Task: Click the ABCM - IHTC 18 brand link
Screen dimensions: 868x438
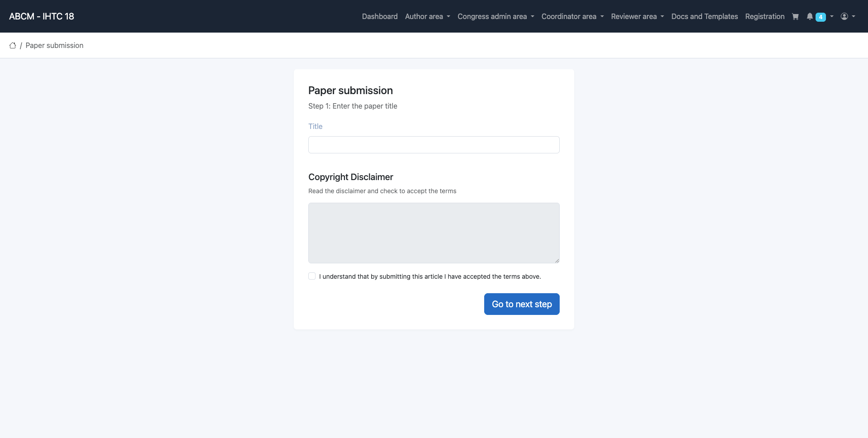Action: point(42,16)
